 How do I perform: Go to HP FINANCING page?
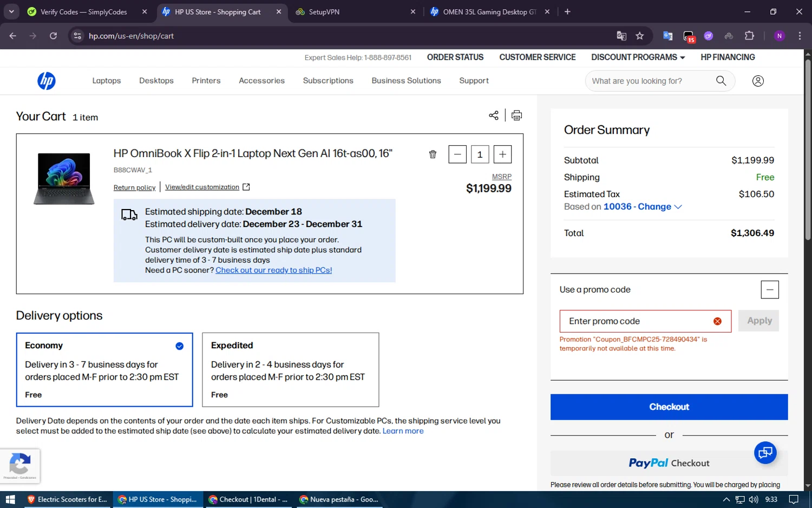click(x=728, y=57)
